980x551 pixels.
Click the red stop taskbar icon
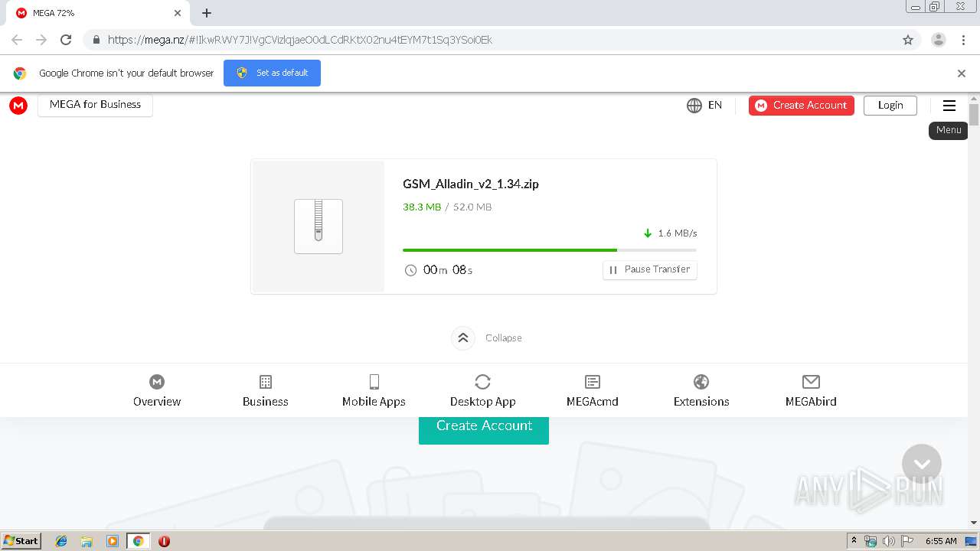click(x=164, y=541)
